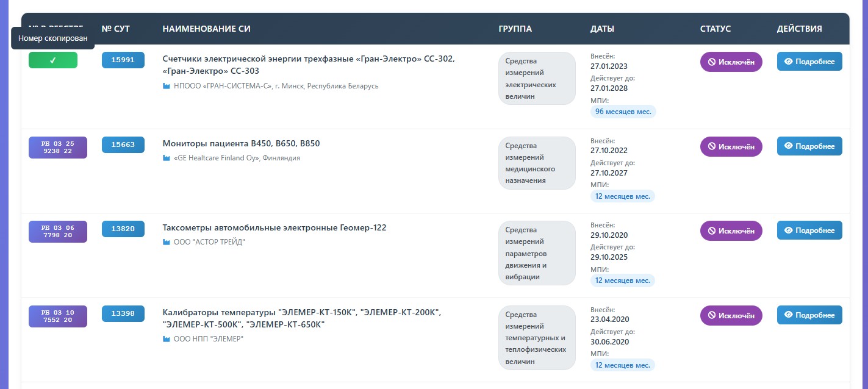The image size is (868, 389).
Task: Select title Таксометры автомобильные электронные Геомер-122
Action: (274, 228)
